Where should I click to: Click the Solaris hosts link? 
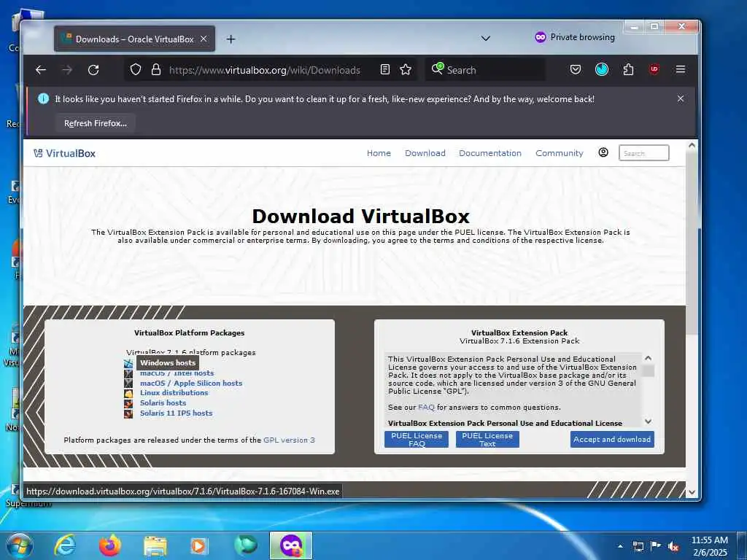(x=163, y=402)
